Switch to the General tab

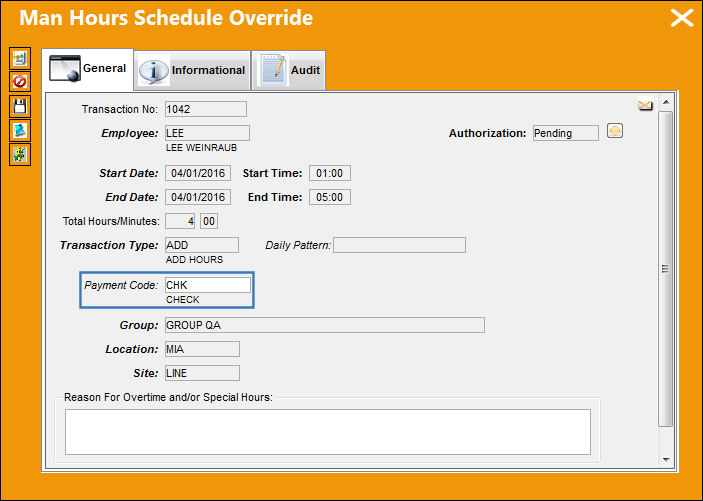pyautogui.click(x=88, y=69)
